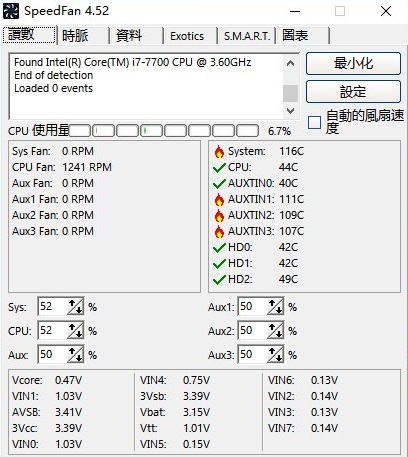The image size is (408, 457).
Task: Click the flame icon beside System temperature
Action: tap(219, 151)
